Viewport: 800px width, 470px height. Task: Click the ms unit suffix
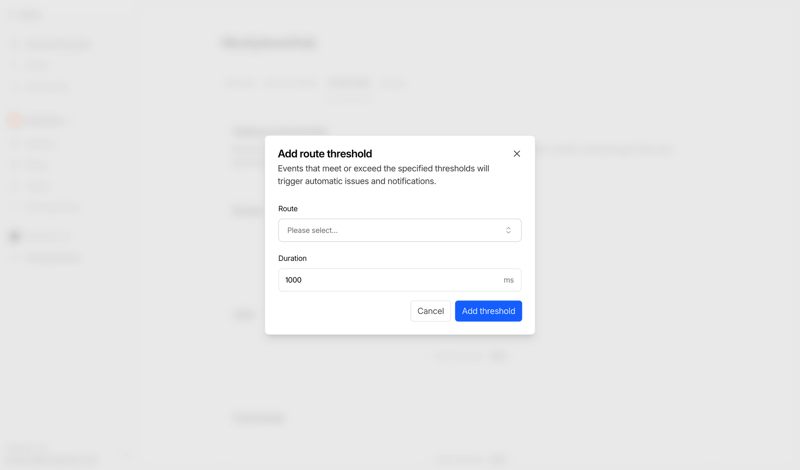(508, 280)
